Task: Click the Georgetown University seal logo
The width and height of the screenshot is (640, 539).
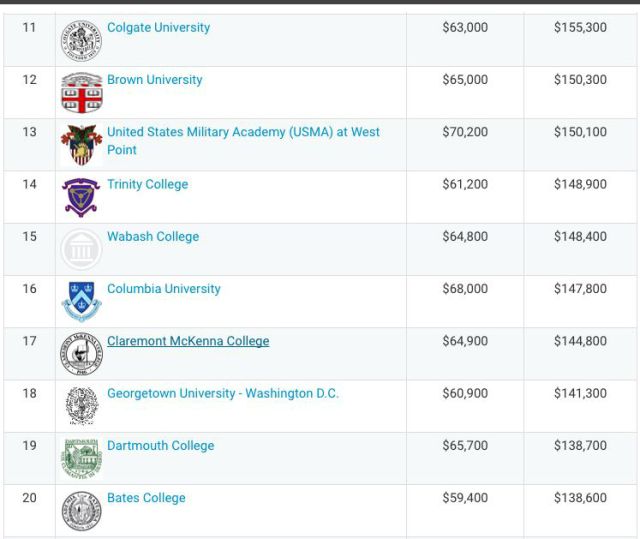Action: click(82, 406)
